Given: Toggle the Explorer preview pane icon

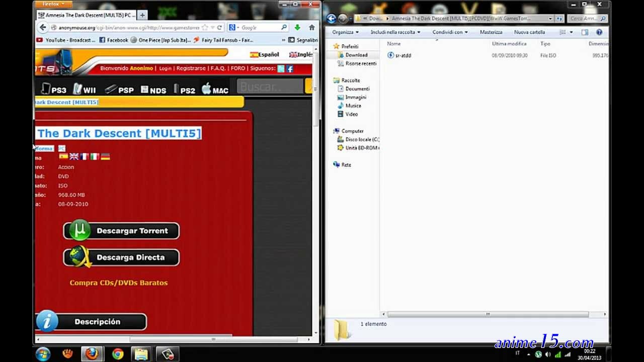Looking at the screenshot, I should click(585, 32).
